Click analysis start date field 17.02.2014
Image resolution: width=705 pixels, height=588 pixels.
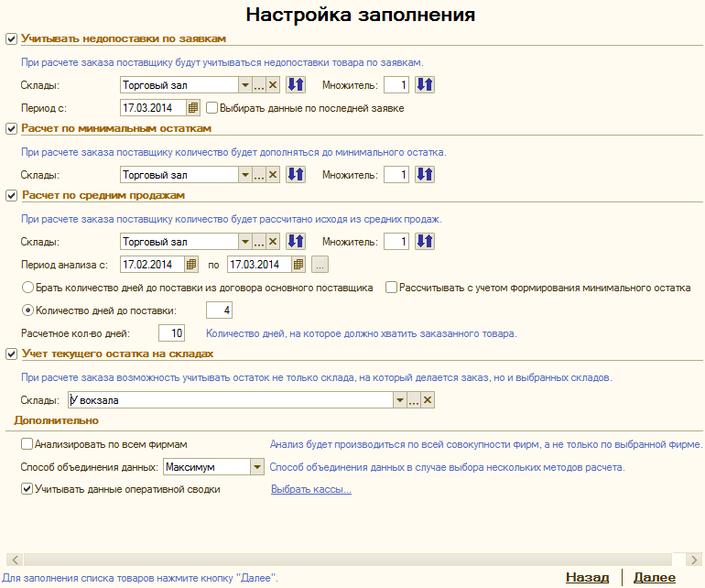pos(152,265)
